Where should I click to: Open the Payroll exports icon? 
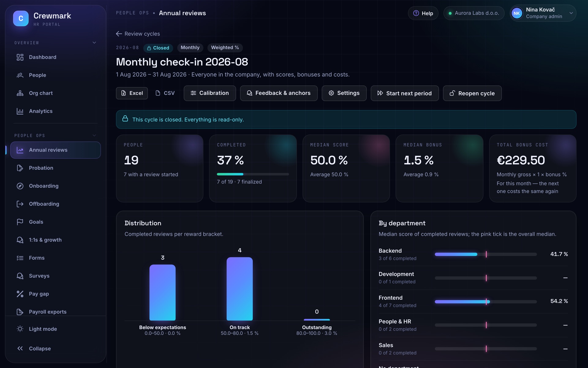click(x=20, y=312)
